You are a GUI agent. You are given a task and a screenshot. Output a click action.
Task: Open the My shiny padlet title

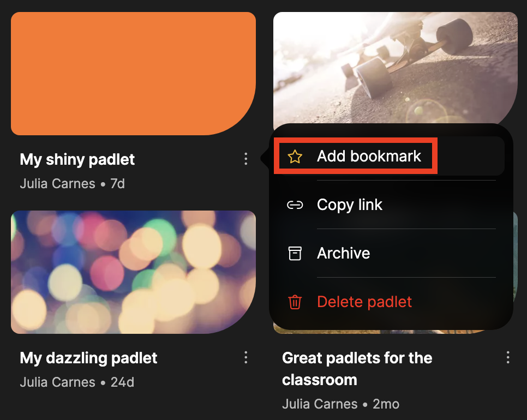(x=77, y=159)
